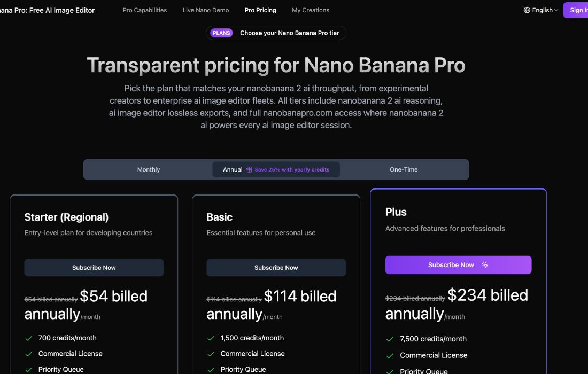Choose One-Time billing option
This screenshot has height=374, width=588.
click(404, 170)
